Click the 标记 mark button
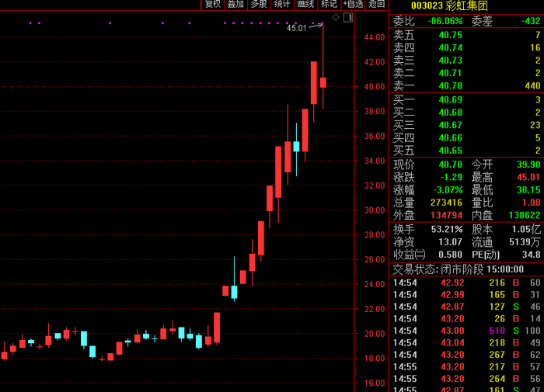 click(x=329, y=4)
